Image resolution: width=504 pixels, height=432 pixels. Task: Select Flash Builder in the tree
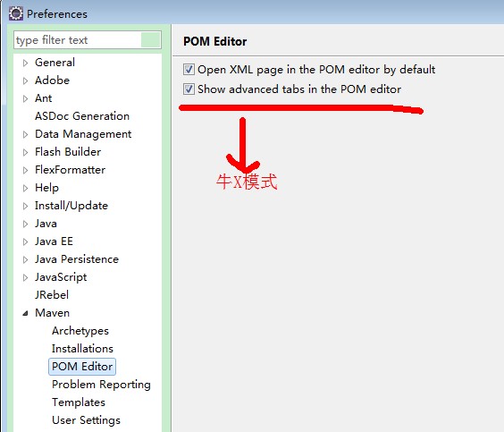click(68, 152)
